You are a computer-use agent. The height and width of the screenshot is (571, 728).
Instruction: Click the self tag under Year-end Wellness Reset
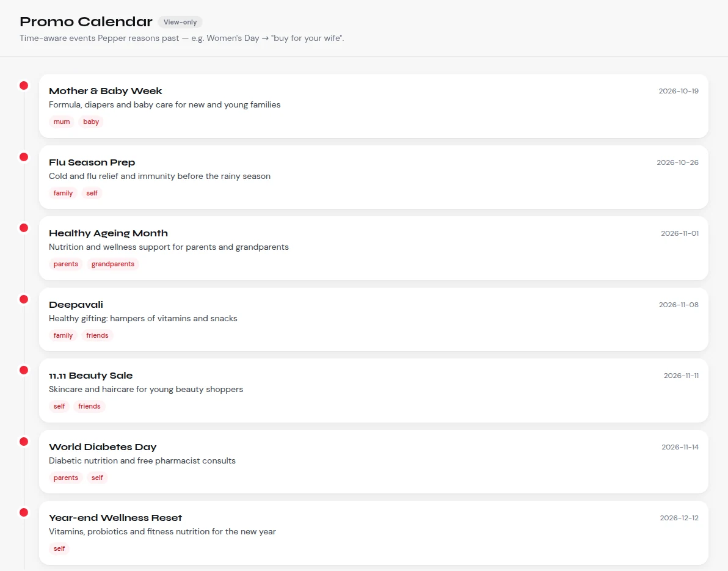(x=59, y=549)
